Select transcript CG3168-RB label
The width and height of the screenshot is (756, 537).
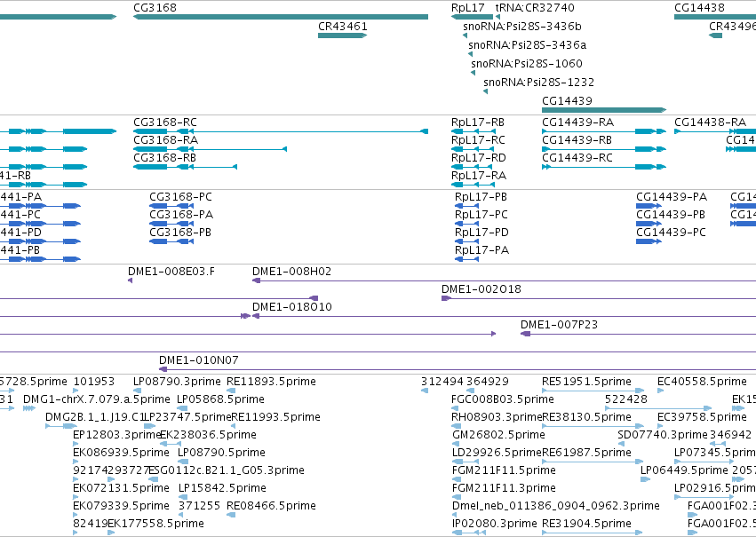[165, 158]
